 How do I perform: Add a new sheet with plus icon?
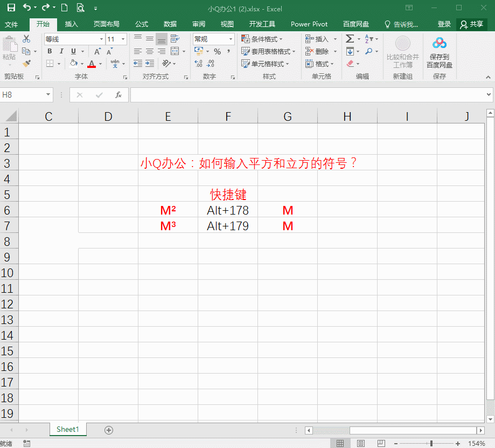click(x=109, y=430)
